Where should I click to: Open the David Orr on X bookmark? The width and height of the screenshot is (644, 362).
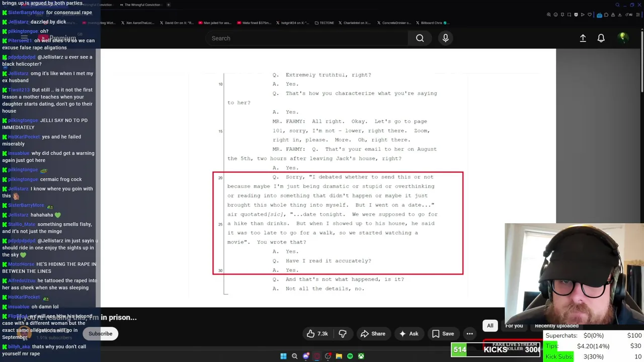[177, 23]
